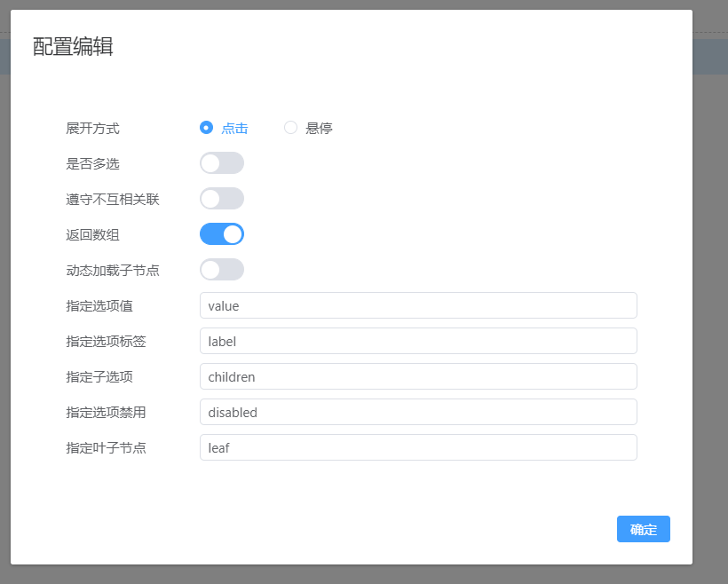
Task: Enable the 动态加载子节点 switch
Action: click(222, 270)
